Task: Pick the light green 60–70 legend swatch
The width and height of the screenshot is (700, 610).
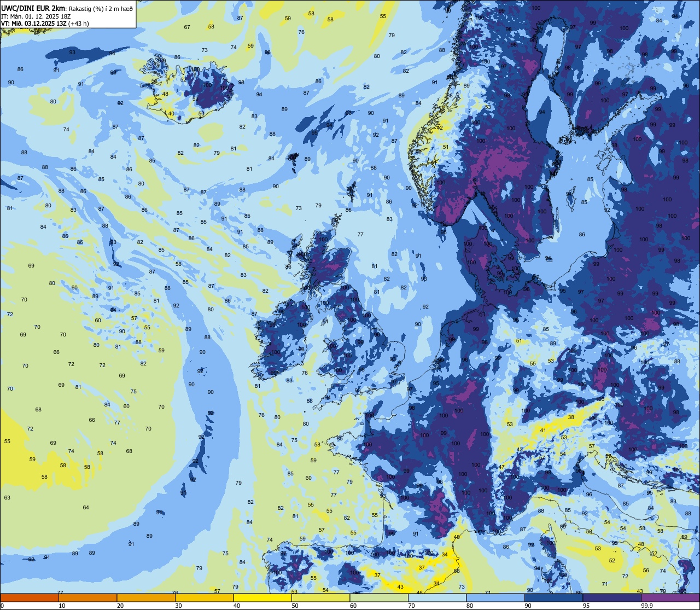Action: (x=379, y=597)
